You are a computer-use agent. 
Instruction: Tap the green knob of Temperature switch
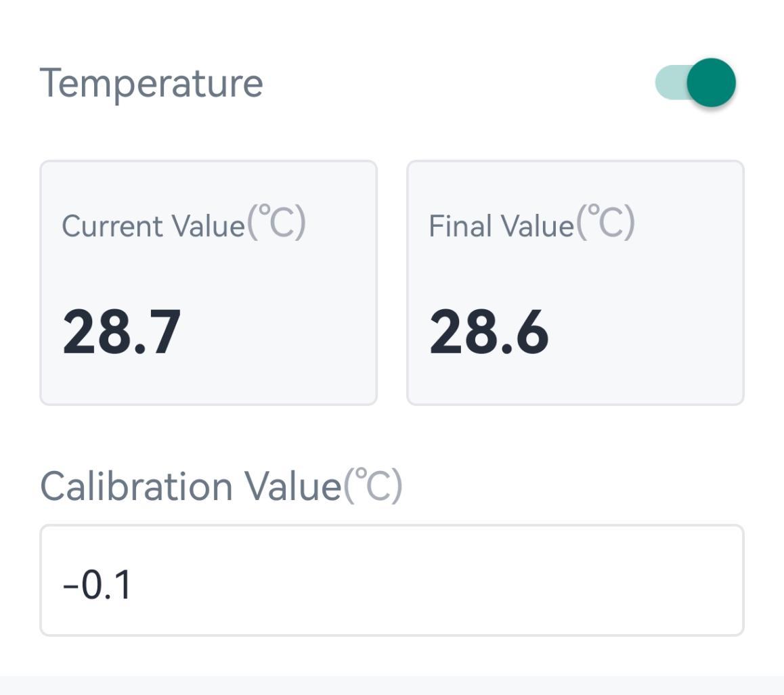(711, 83)
